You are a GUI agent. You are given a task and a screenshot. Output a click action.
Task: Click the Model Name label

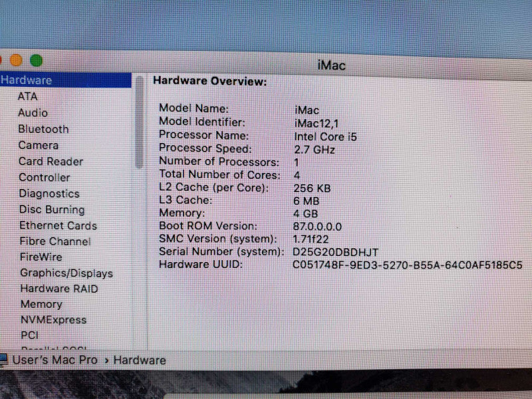194,108
